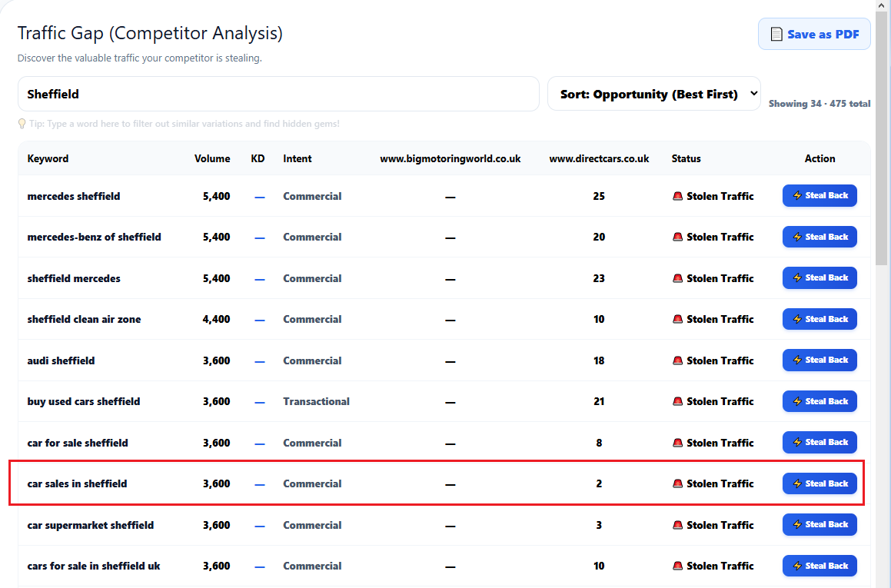Select the keyword 'car sales in sheffield'
The width and height of the screenshot is (891, 588).
click(78, 483)
